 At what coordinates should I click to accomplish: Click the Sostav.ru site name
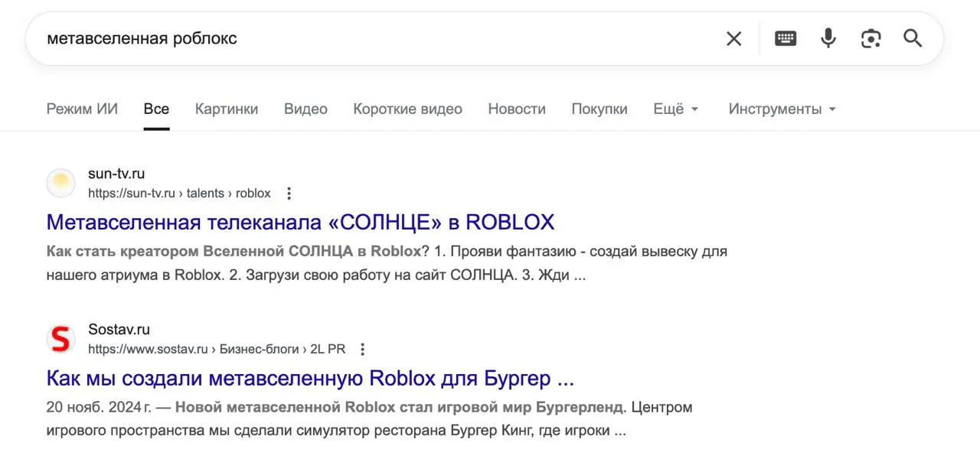[x=119, y=330]
